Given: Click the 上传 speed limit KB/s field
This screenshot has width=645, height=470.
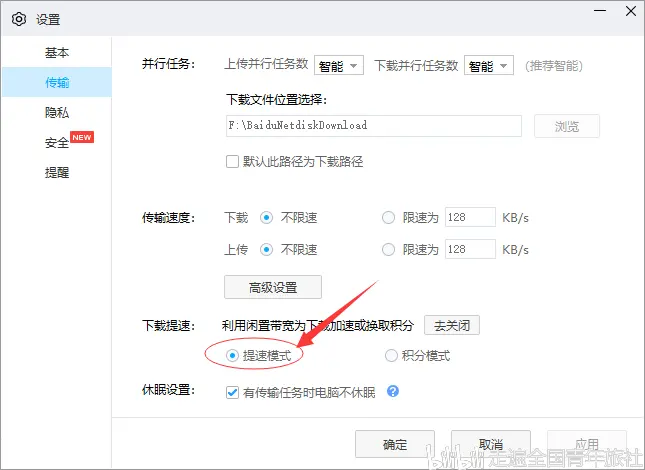Looking at the screenshot, I should [x=470, y=249].
